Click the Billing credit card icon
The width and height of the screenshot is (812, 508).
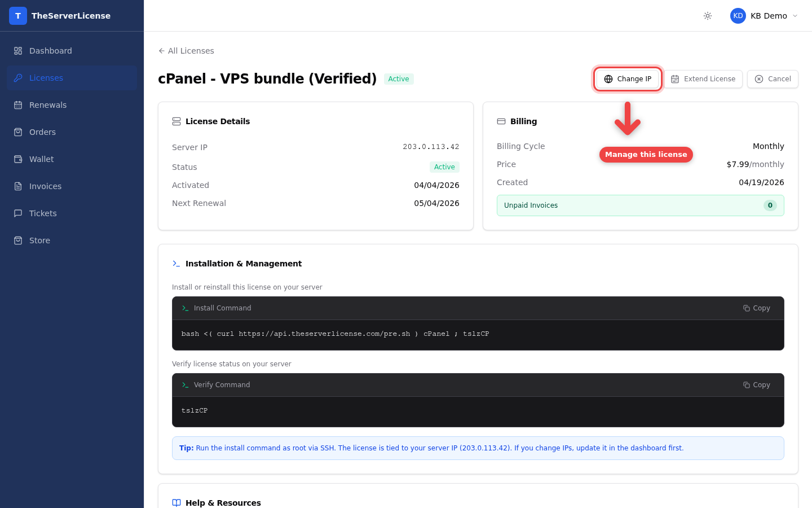[501, 121]
